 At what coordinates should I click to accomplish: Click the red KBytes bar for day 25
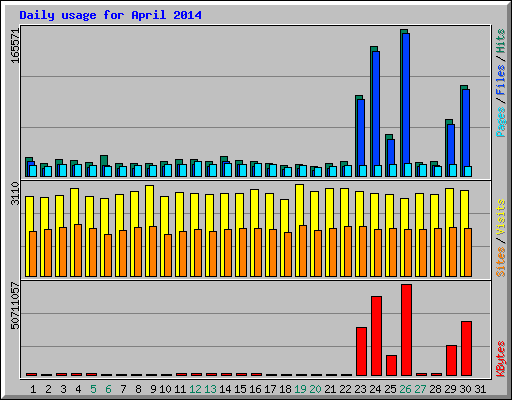391,366
